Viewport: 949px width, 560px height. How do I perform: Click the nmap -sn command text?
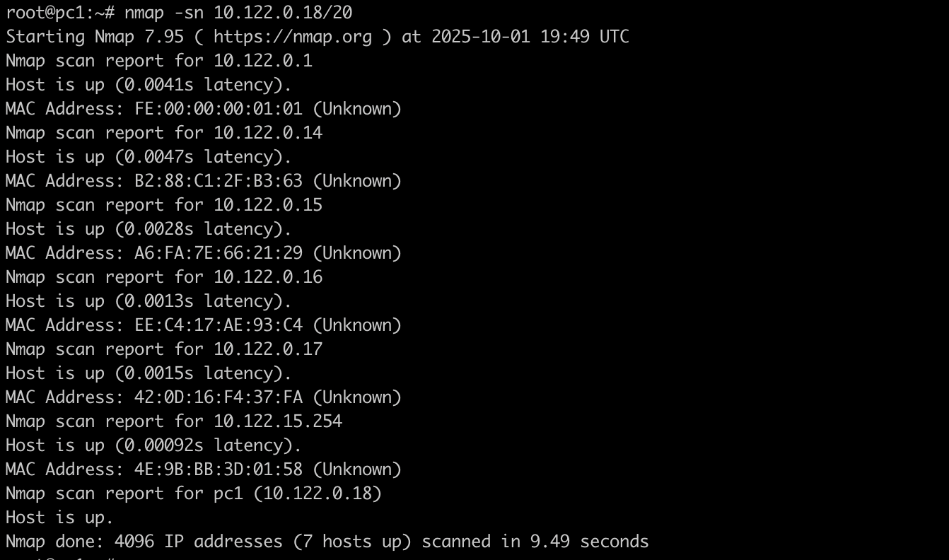[x=164, y=13]
